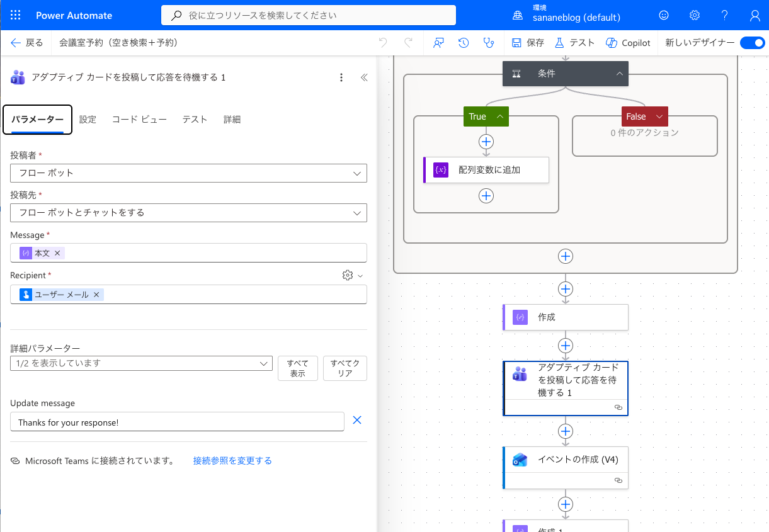Run テスト from the toolbar
Screen dimensions: 769x532
pos(574,43)
